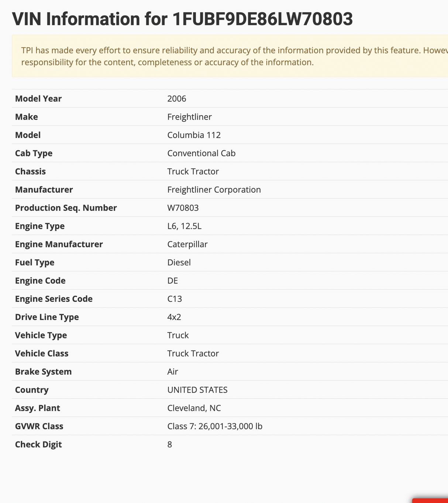Select the Diesel fuel type value
Image resolution: width=448 pixels, height=503 pixels.
(179, 262)
